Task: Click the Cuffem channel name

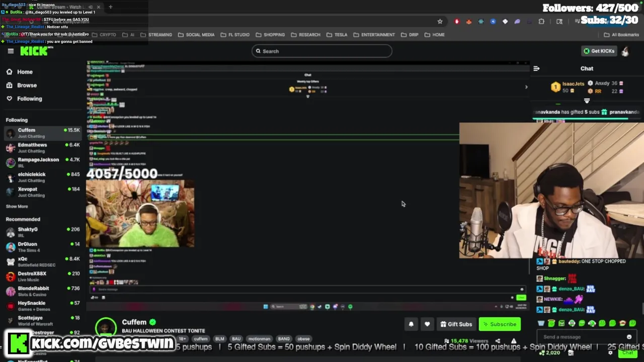Action: (x=134, y=322)
